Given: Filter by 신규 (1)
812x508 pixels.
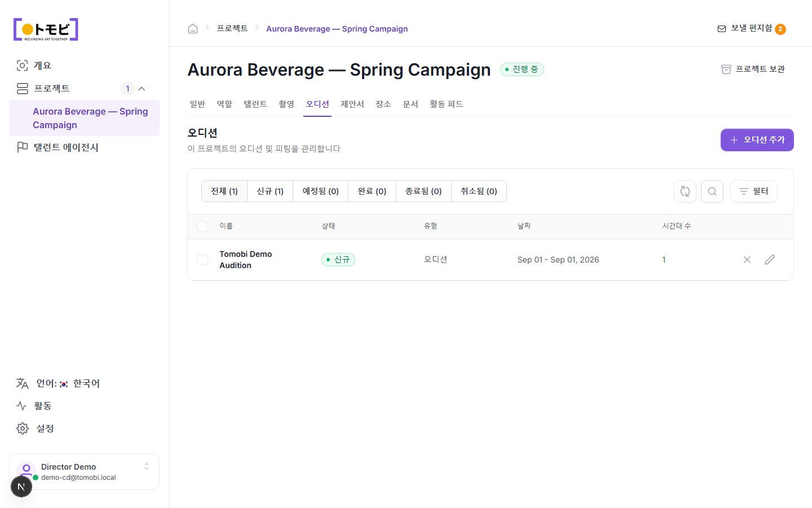Looking at the screenshot, I should [270, 191].
